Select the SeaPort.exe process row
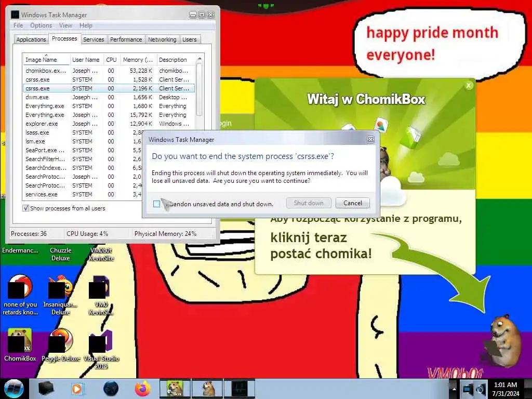 click(83, 150)
